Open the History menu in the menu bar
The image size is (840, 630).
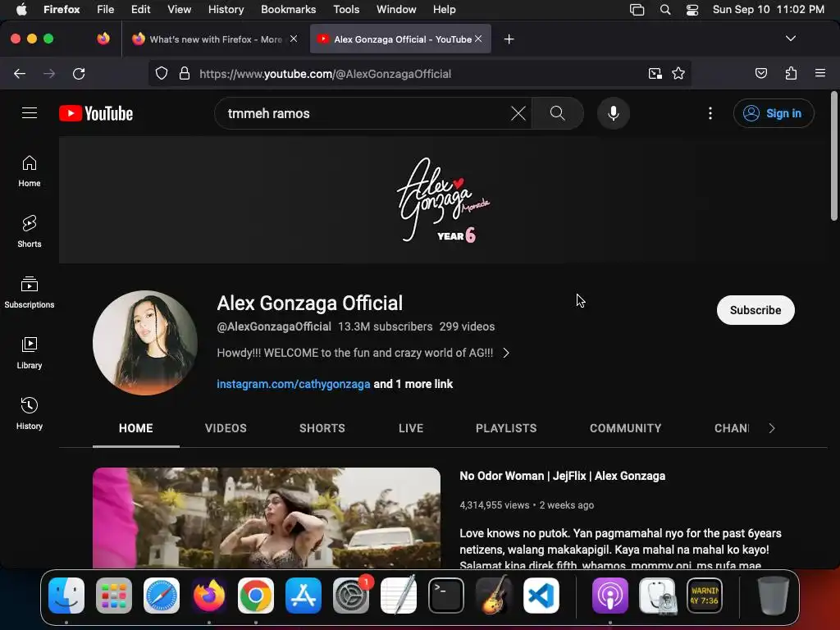coord(226,9)
